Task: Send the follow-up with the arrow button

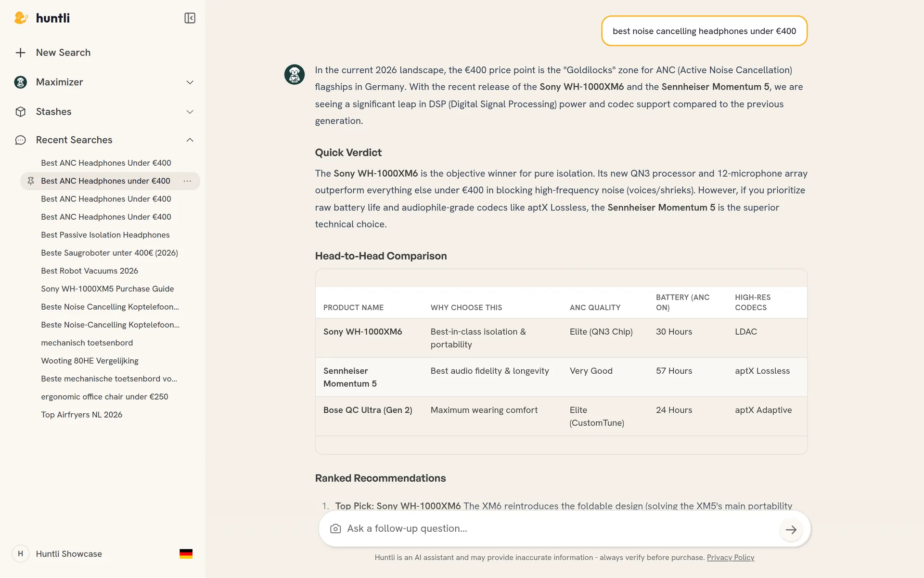Action: tap(791, 529)
